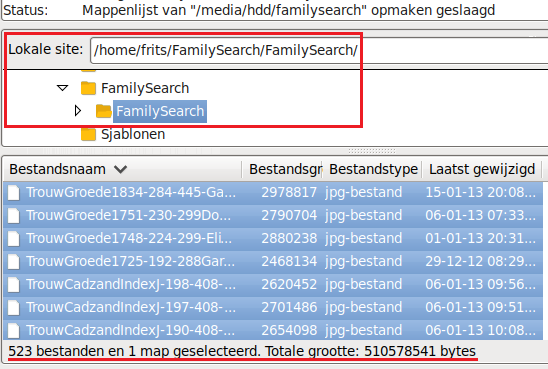Click the selection summary status text
548x369 pixels.
(242, 351)
